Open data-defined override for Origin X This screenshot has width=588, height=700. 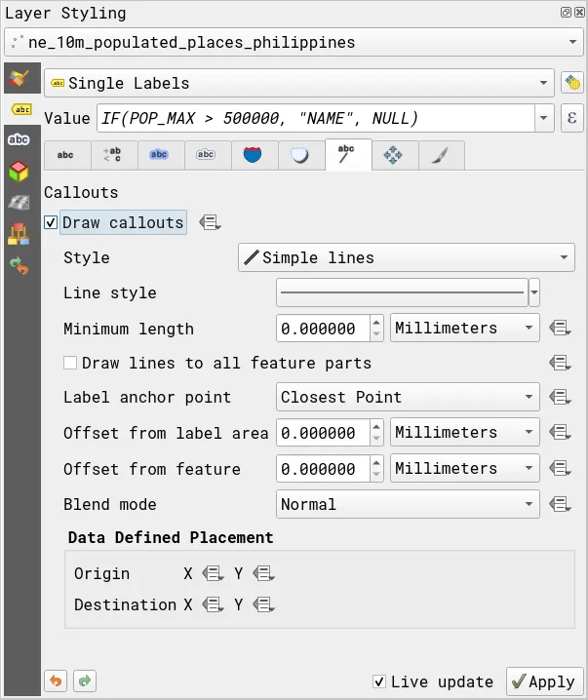pyautogui.click(x=213, y=573)
